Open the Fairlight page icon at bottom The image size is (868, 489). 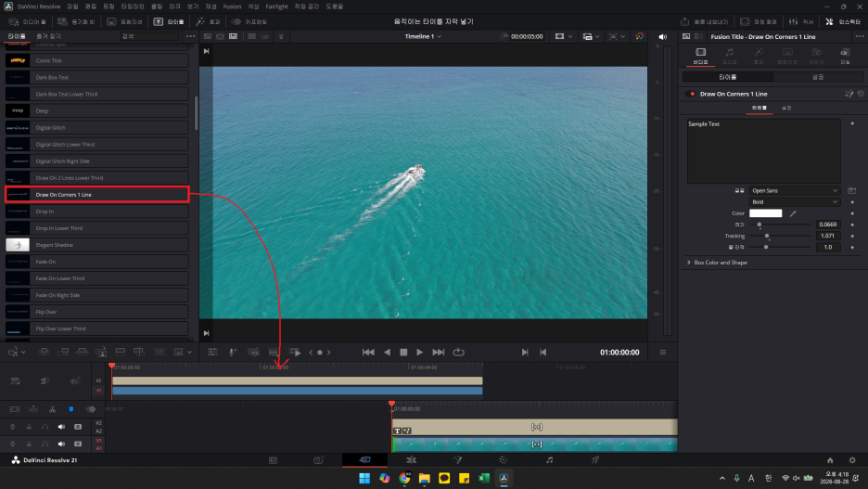coord(549,460)
